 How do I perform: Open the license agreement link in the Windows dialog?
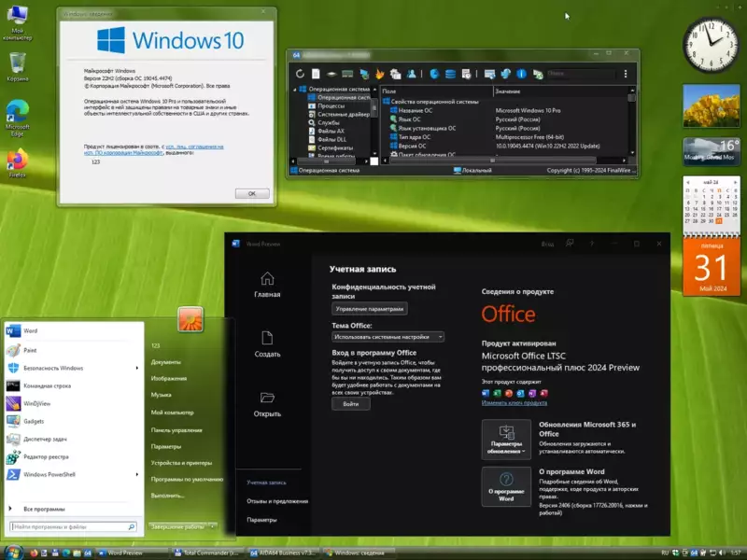[x=194, y=147]
